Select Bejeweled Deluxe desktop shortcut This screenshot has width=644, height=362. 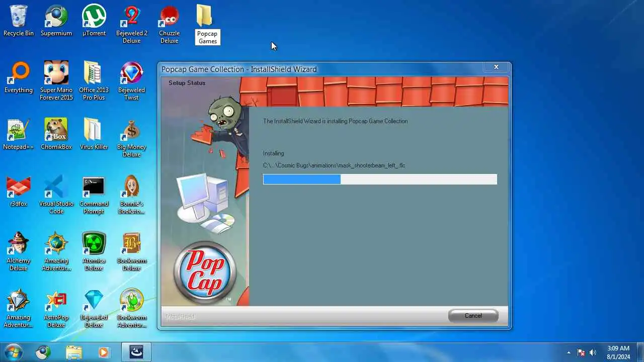click(x=94, y=308)
